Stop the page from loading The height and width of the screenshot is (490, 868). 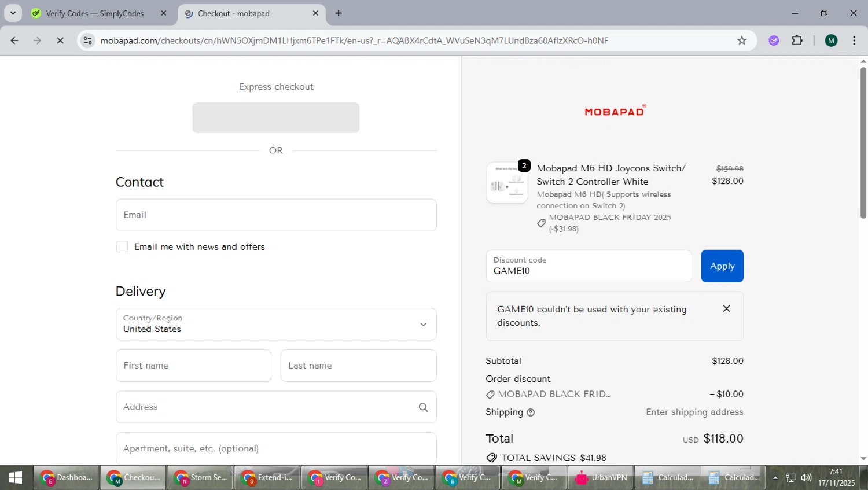tap(60, 40)
